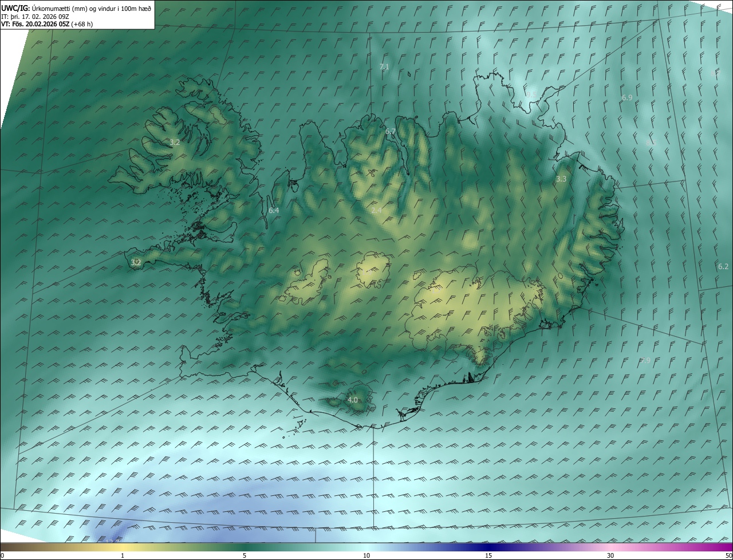Click the 0 tick on the color scale

(2, 555)
